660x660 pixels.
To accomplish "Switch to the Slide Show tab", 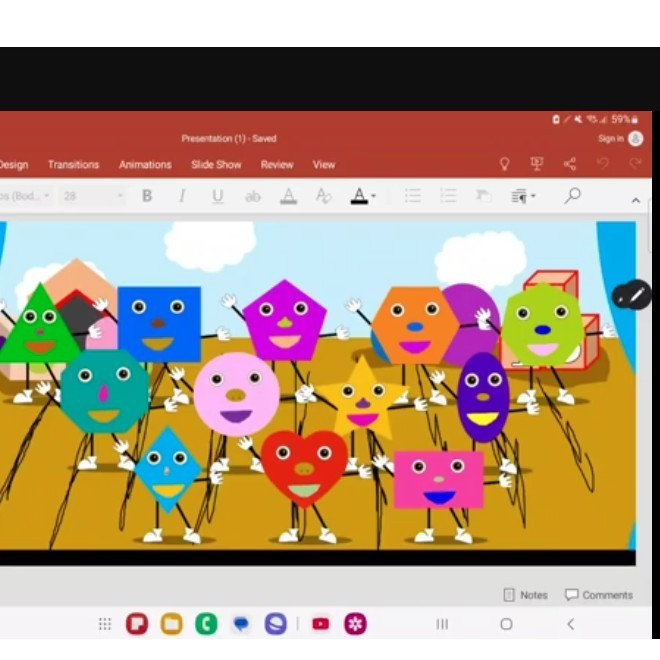I will click(216, 165).
